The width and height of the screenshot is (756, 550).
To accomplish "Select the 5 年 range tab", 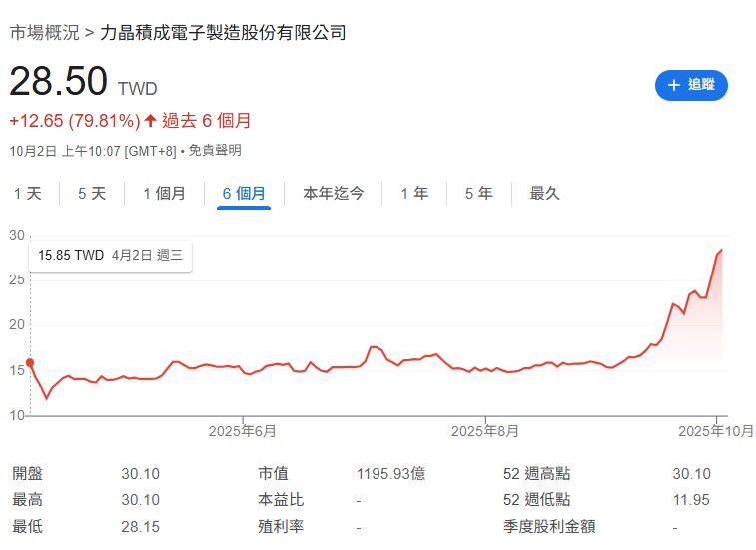I will click(479, 194).
